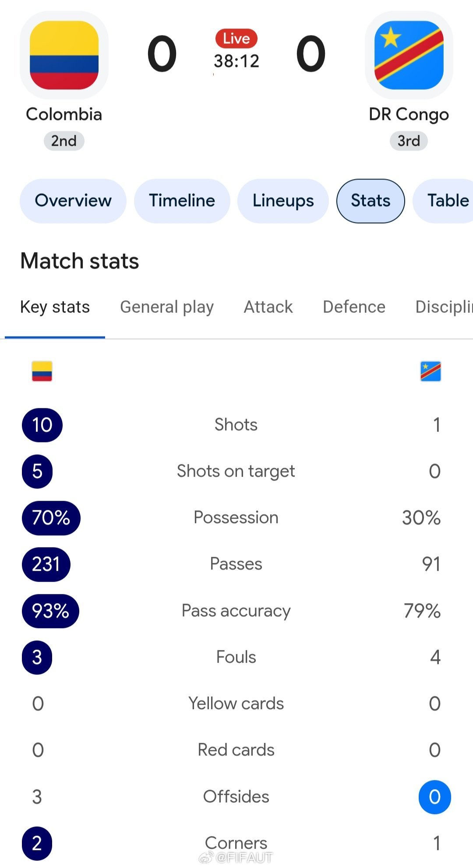473x868 pixels.
Task: Open the Overview tab
Action: point(73,201)
